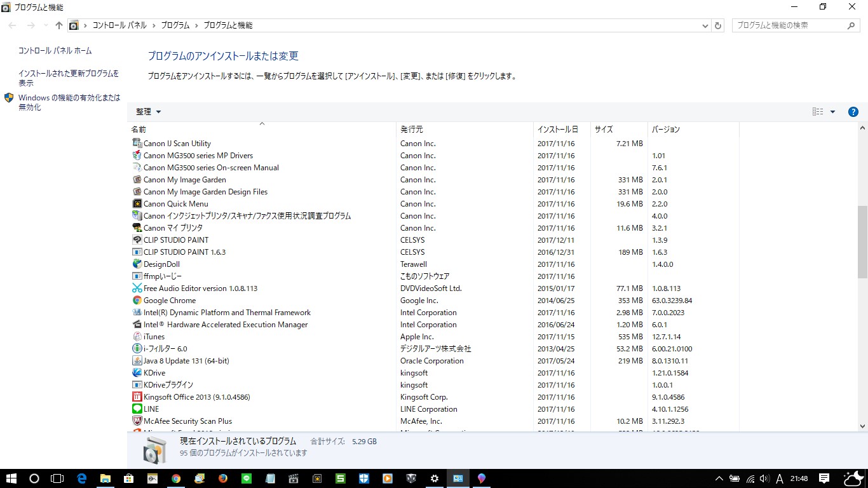Click インストールされた更新プログラムを表示 link
This screenshot has width=868, height=488.
click(69, 78)
